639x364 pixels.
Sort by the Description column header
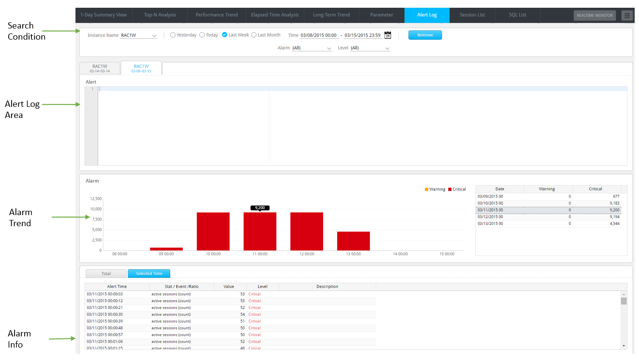pos(327,287)
